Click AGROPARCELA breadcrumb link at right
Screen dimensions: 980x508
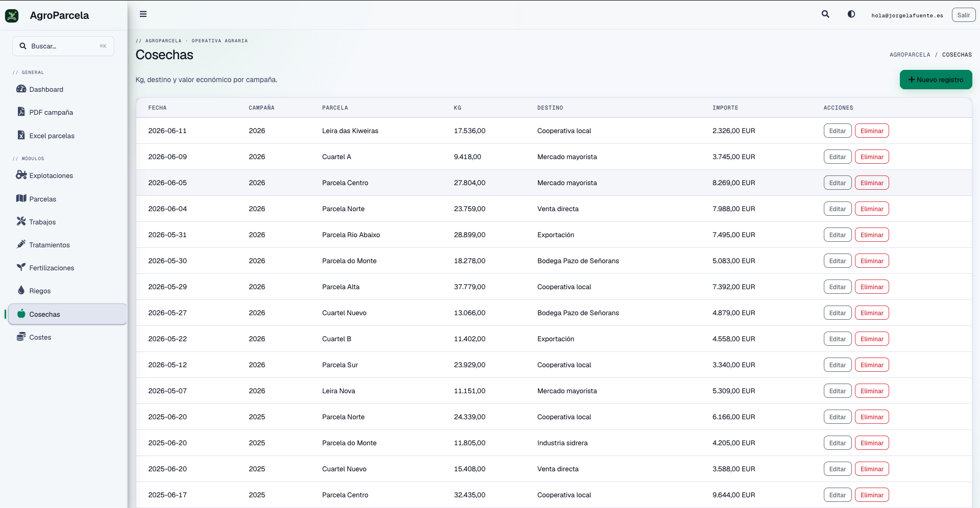(910, 55)
